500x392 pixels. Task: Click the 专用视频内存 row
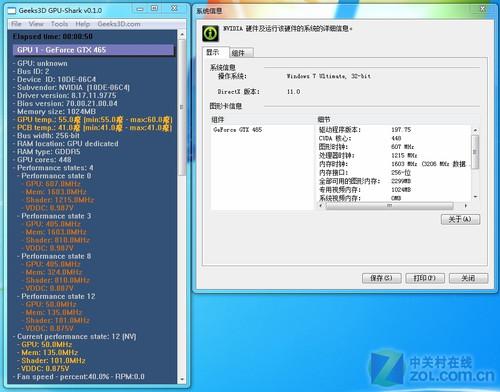(393, 190)
